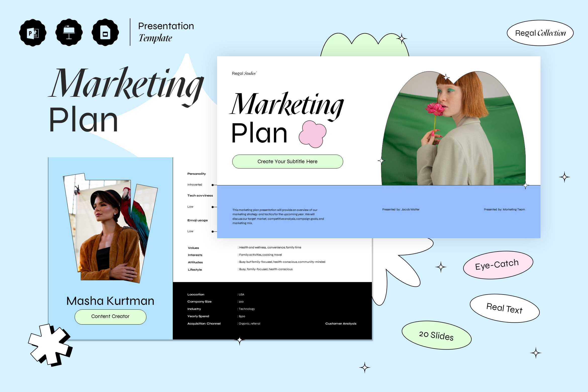Click the Keynote badge icon
Viewport: 588px width, 392px height.
(x=69, y=33)
